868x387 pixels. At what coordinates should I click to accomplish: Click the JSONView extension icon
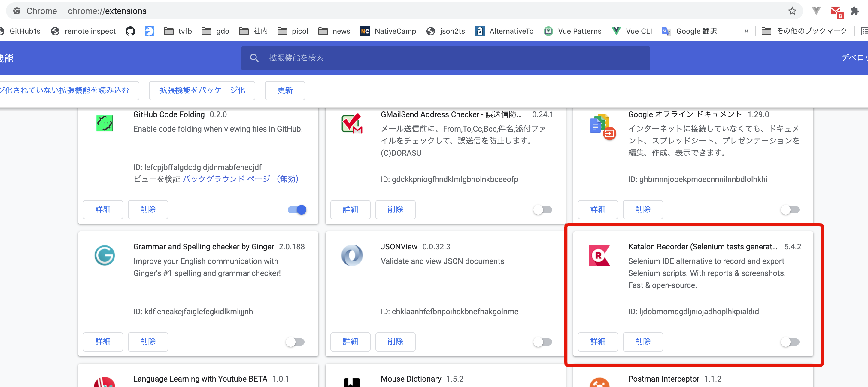(352, 255)
